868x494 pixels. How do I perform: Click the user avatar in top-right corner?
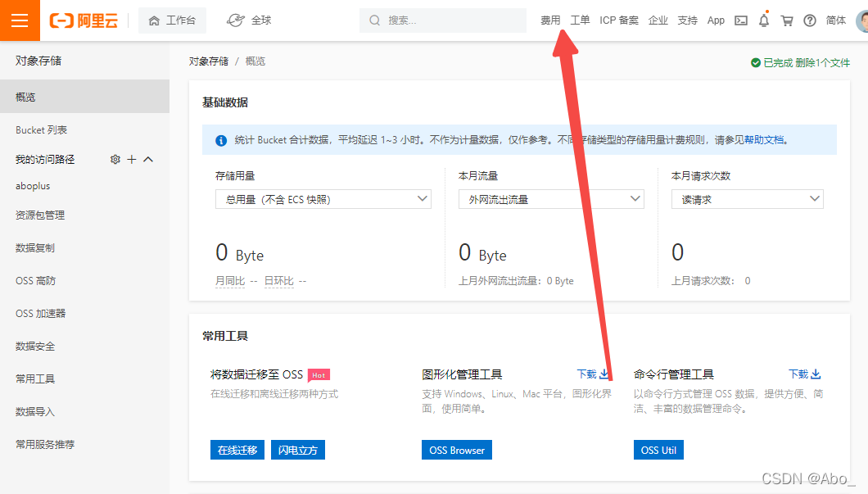[x=861, y=20]
